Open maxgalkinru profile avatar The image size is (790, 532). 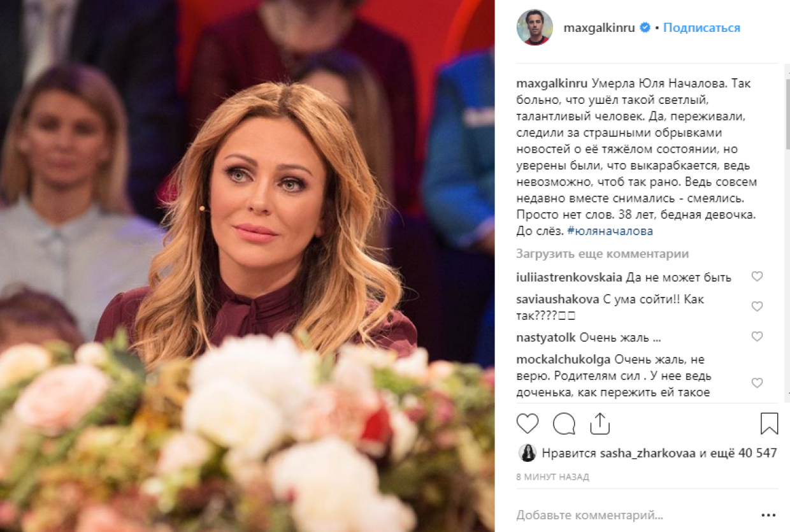click(x=535, y=27)
